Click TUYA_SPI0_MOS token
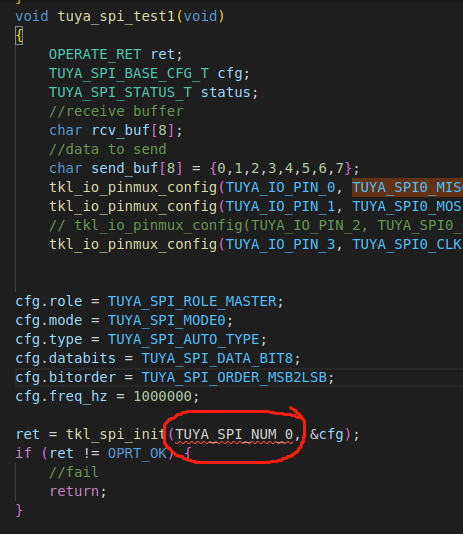The image size is (463, 534). point(407,207)
